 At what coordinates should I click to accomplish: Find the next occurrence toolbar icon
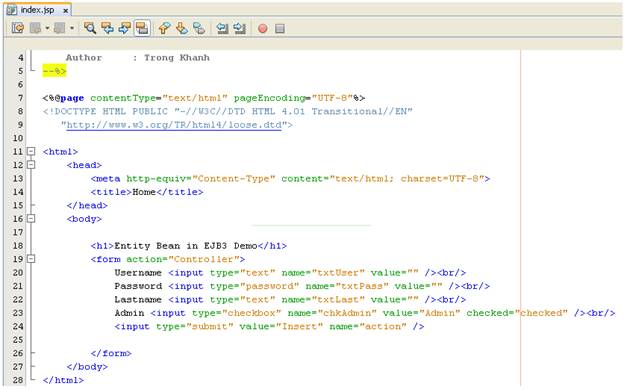click(x=125, y=28)
